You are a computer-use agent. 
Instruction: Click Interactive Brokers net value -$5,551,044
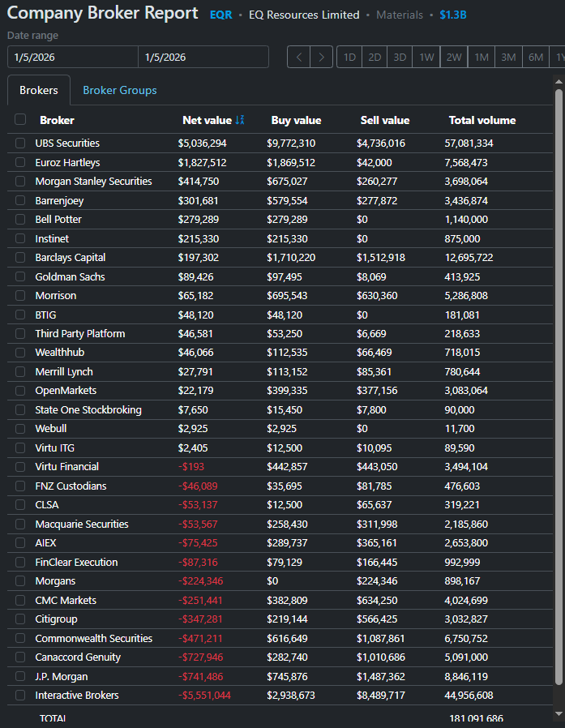205,695
